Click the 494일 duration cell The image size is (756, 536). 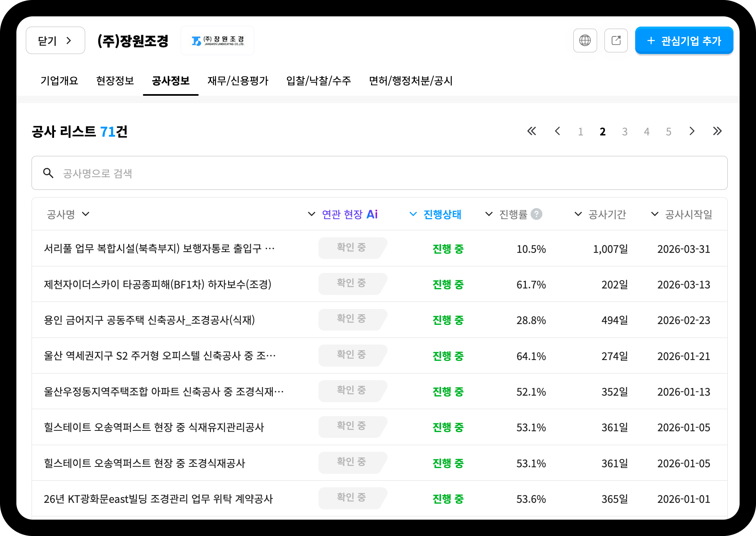[x=614, y=320]
